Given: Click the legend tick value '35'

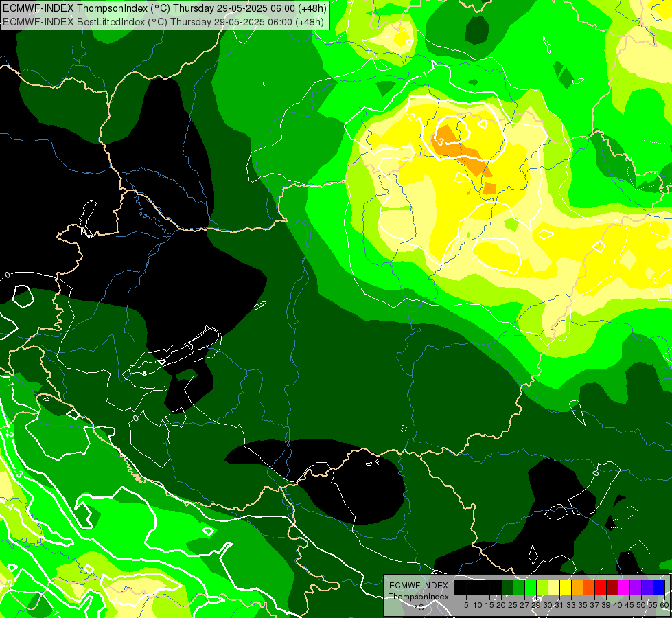Looking at the screenshot, I should 583,605.
